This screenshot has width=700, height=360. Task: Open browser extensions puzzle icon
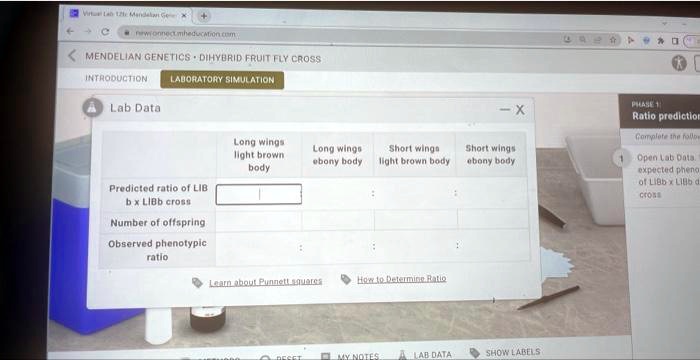tap(661, 41)
